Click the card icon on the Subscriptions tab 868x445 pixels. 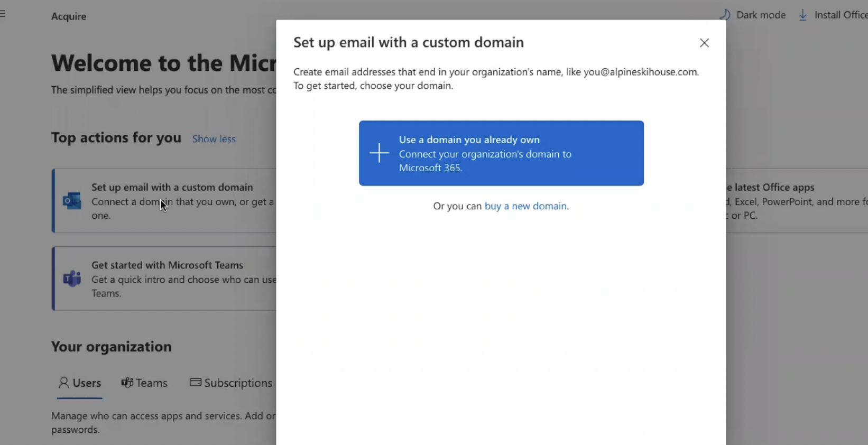196,382
